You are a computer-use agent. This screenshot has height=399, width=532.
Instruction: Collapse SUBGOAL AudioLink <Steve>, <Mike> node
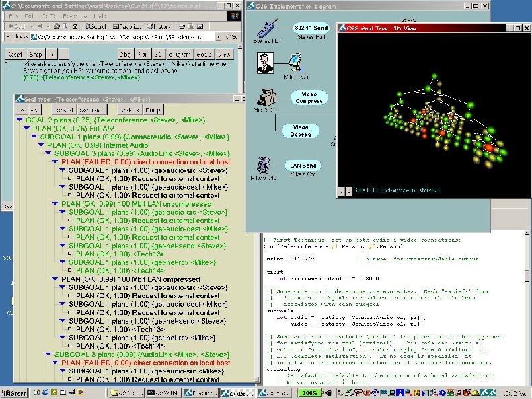pos(48,153)
